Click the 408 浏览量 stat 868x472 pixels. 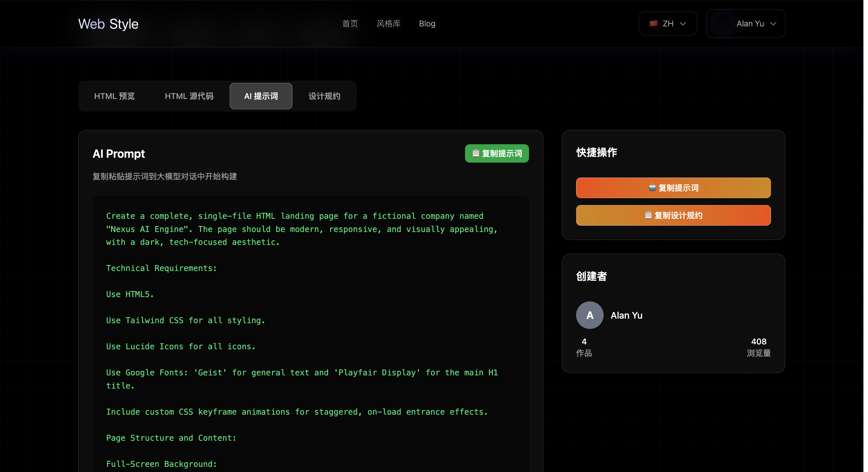pyautogui.click(x=758, y=347)
